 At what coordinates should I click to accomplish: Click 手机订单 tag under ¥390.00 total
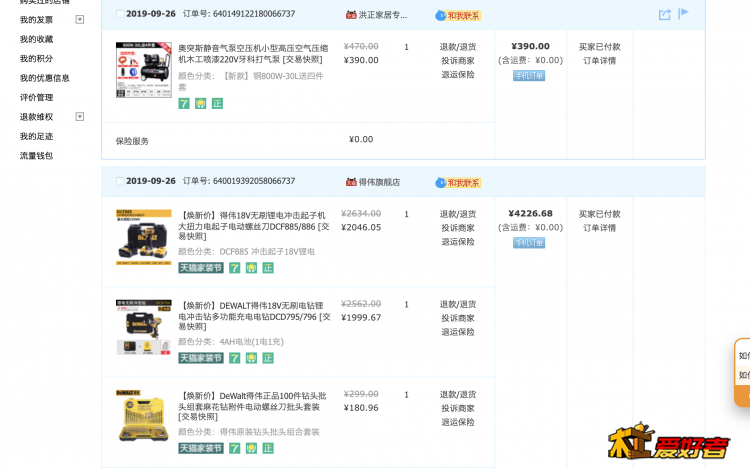pyautogui.click(x=529, y=76)
